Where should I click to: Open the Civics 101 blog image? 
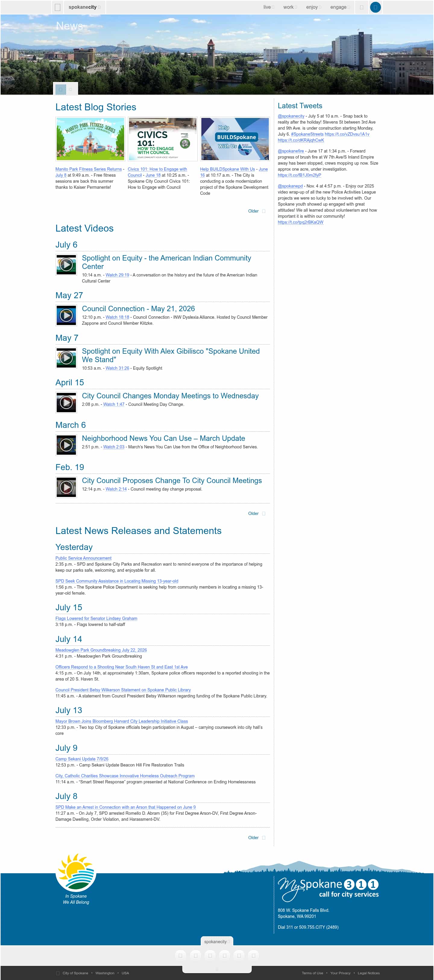pyautogui.click(x=162, y=139)
